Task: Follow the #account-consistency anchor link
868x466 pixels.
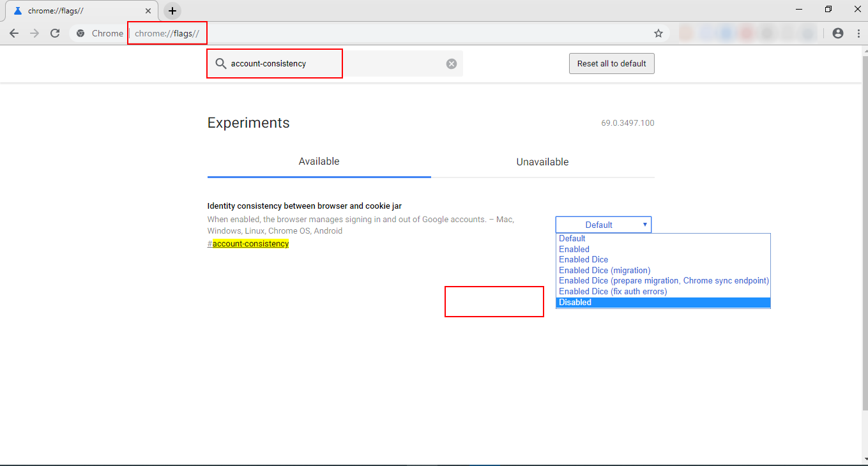Action: pos(248,244)
